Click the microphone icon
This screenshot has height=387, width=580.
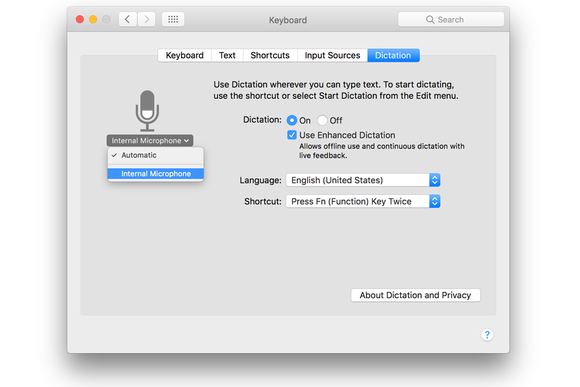[147, 111]
